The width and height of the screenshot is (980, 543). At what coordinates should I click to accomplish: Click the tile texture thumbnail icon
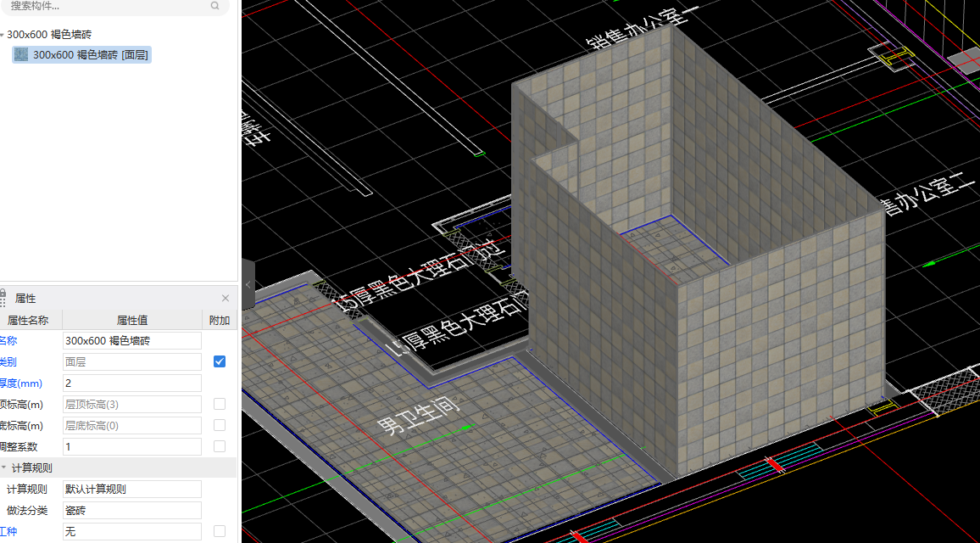pyautogui.click(x=21, y=54)
